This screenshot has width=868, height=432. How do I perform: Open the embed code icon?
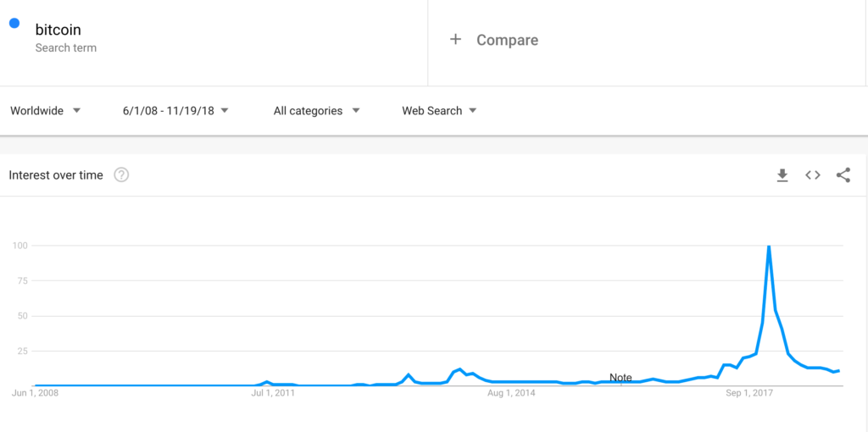click(813, 175)
